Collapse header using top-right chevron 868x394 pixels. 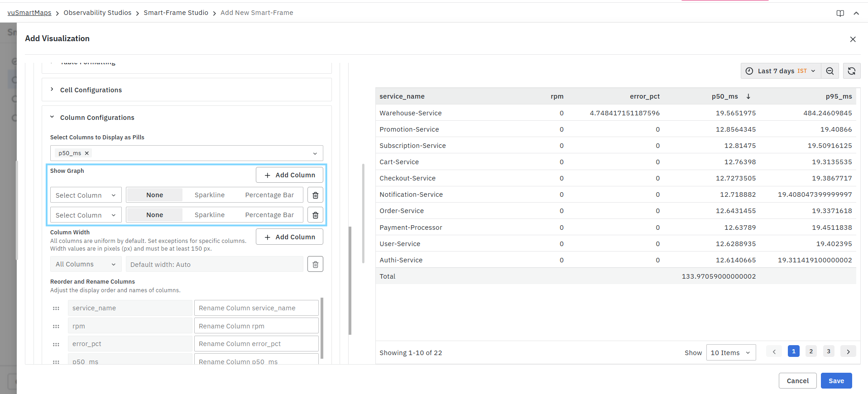pyautogui.click(x=856, y=13)
